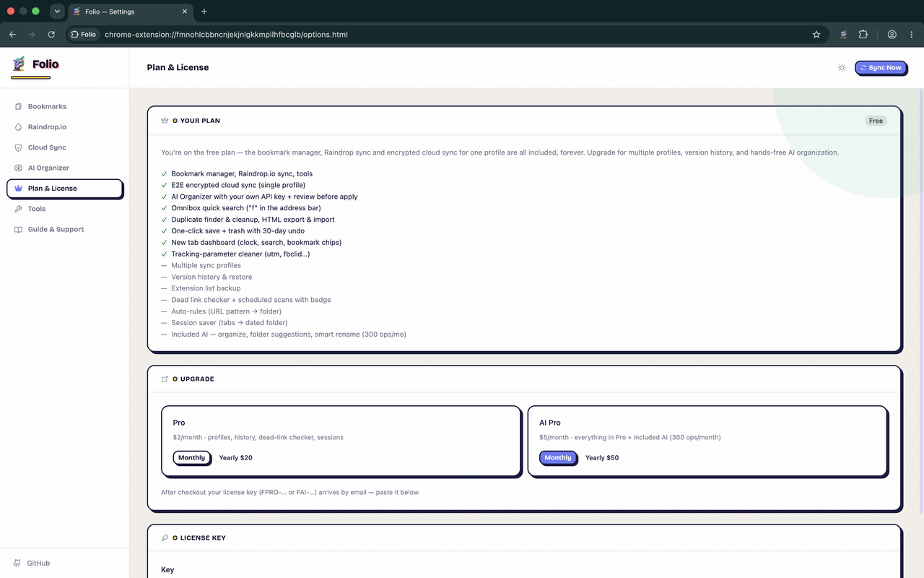Open a new browser tab

pos(204,12)
